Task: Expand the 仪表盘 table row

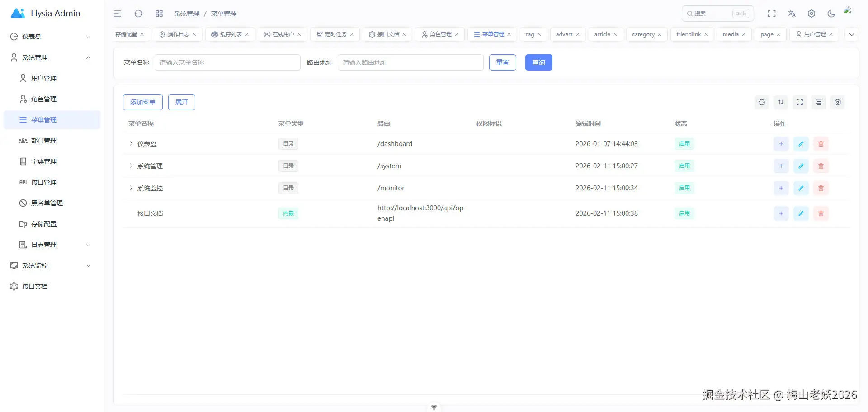Action: 131,144
